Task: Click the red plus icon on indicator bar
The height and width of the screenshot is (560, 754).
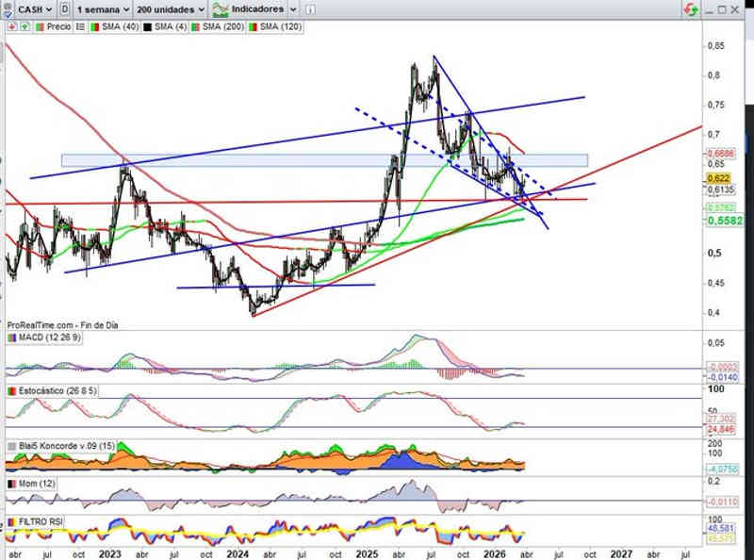Action: (9, 26)
